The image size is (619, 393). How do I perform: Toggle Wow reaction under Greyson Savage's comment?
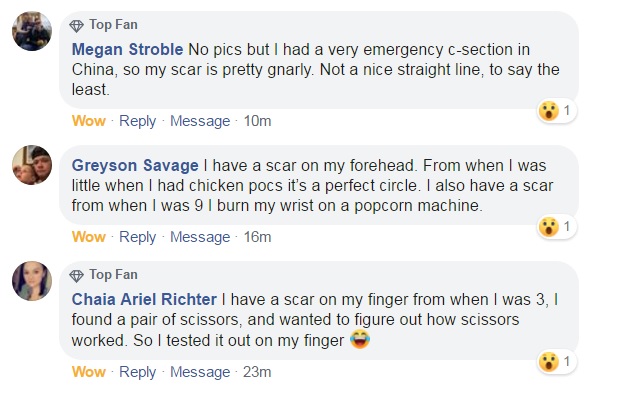[89, 237]
